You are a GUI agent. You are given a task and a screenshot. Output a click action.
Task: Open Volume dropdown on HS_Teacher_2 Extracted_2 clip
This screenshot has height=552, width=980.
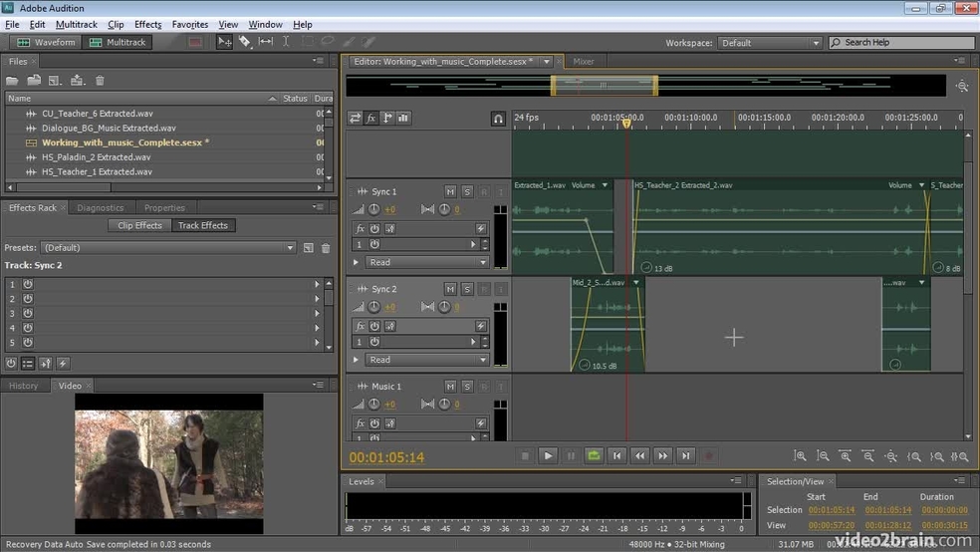tap(921, 185)
